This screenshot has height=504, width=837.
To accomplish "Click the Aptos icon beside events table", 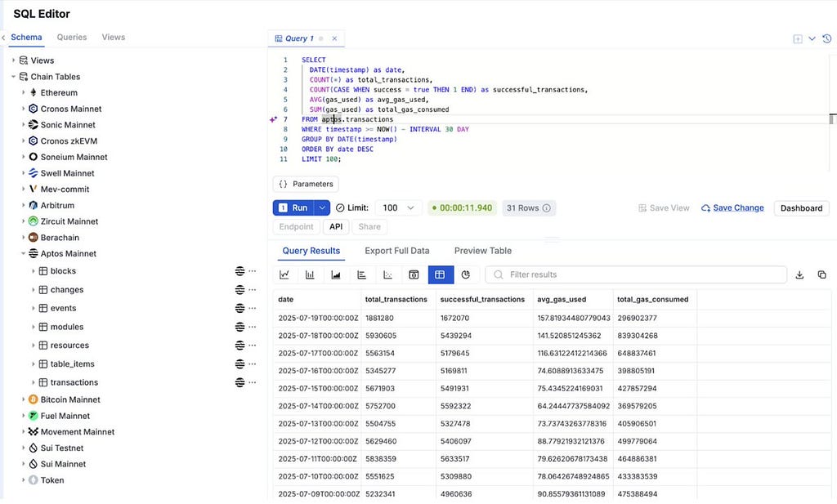I will 239,308.
